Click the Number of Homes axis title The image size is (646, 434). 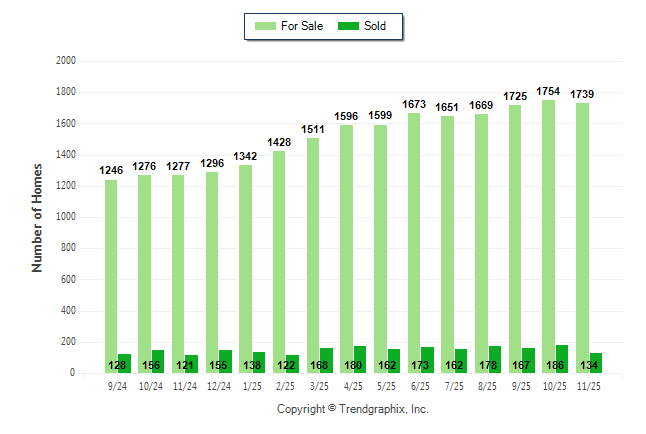click(37, 217)
